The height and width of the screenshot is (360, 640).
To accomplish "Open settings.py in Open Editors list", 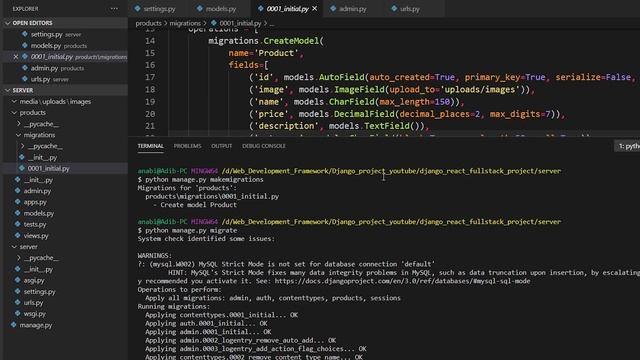I will pyautogui.click(x=56, y=35).
